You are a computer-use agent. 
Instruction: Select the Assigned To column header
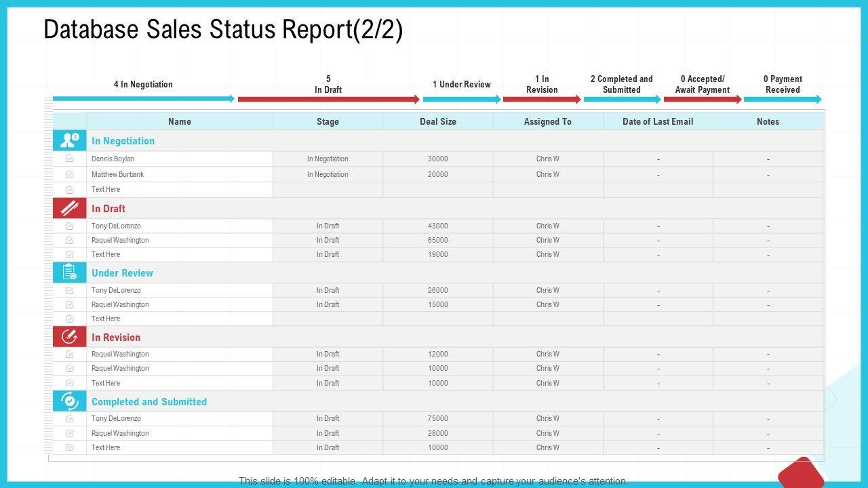[x=548, y=121]
